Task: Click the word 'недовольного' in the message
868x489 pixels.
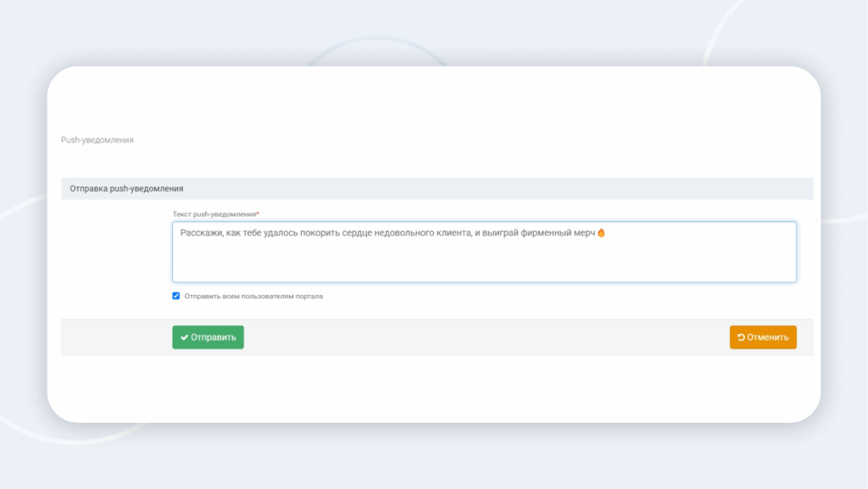Action: [399, 233]
